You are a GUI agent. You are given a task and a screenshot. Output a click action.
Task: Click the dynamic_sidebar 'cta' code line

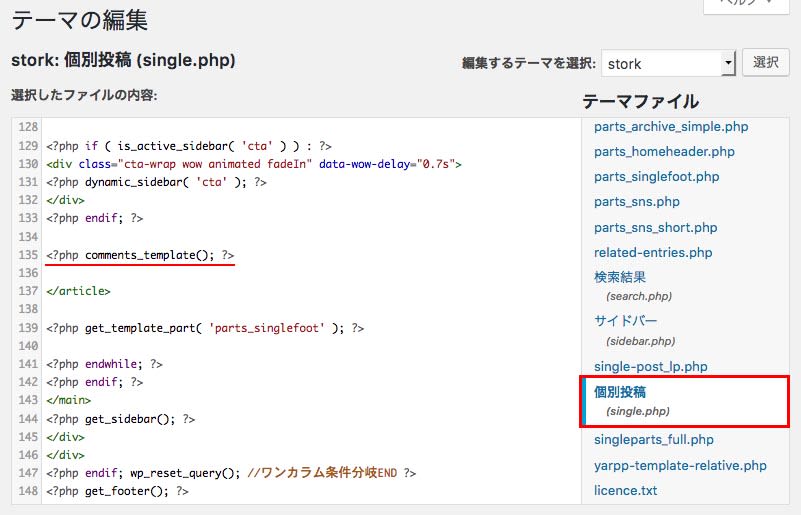[156, 182]
